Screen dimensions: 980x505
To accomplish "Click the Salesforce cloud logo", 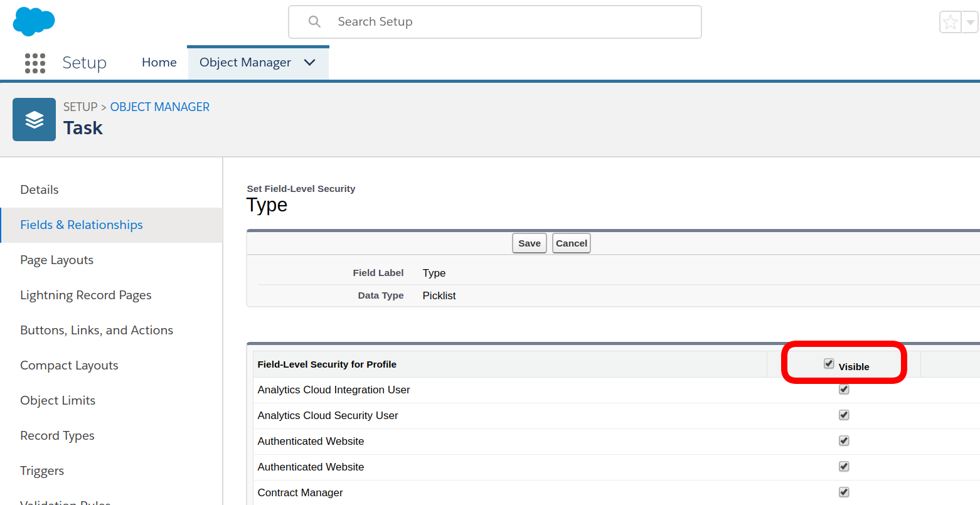I will (34, 21).
